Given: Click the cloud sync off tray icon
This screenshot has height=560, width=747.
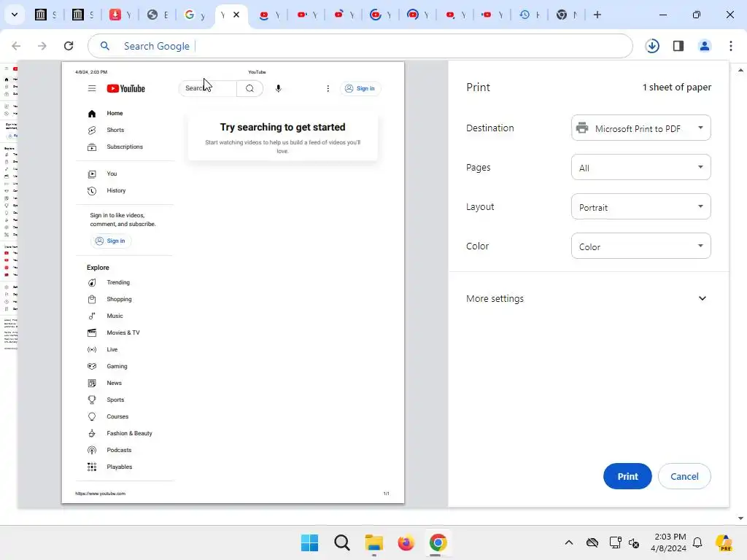Looking at the screenshot, I should point(592,542).
